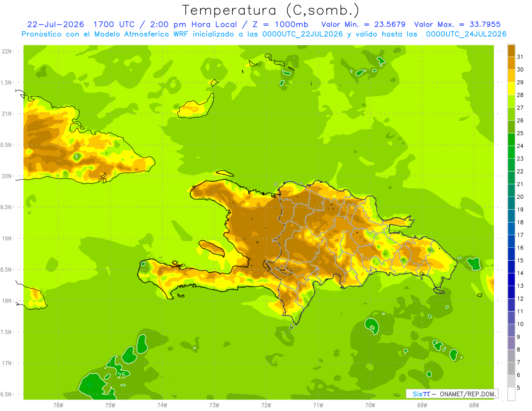Click the blue colorbar segment between 15 and 16
532x411 pixels.
pos(511,254)
